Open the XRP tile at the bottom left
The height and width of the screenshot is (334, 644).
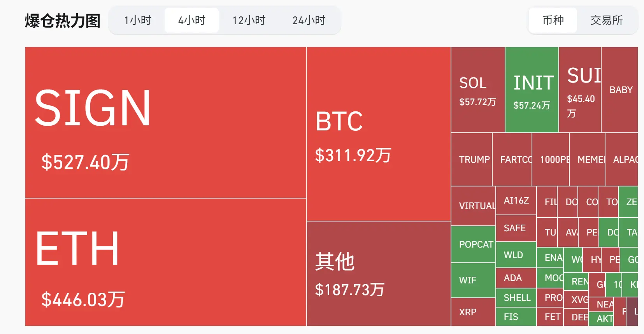(469, 312)
